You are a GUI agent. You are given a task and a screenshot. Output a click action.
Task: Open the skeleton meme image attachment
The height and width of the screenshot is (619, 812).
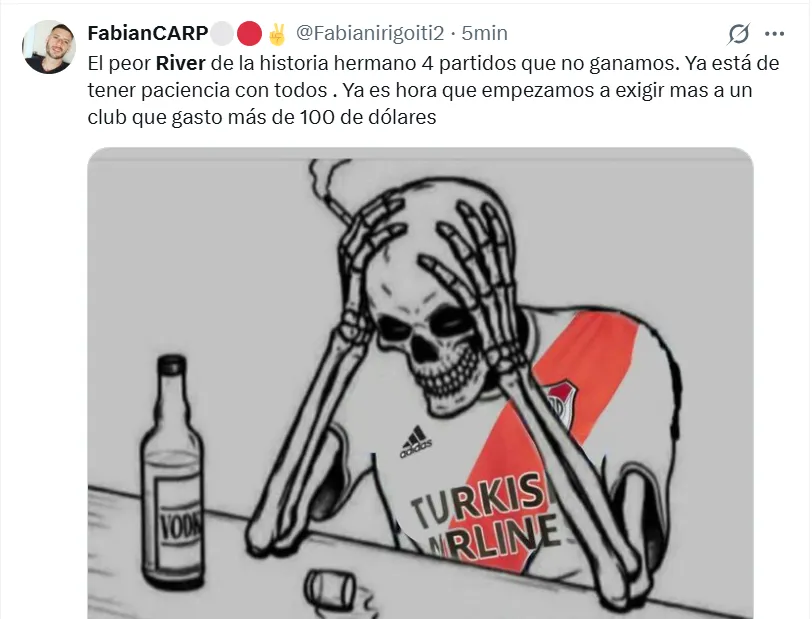click(x=420, y=383)
